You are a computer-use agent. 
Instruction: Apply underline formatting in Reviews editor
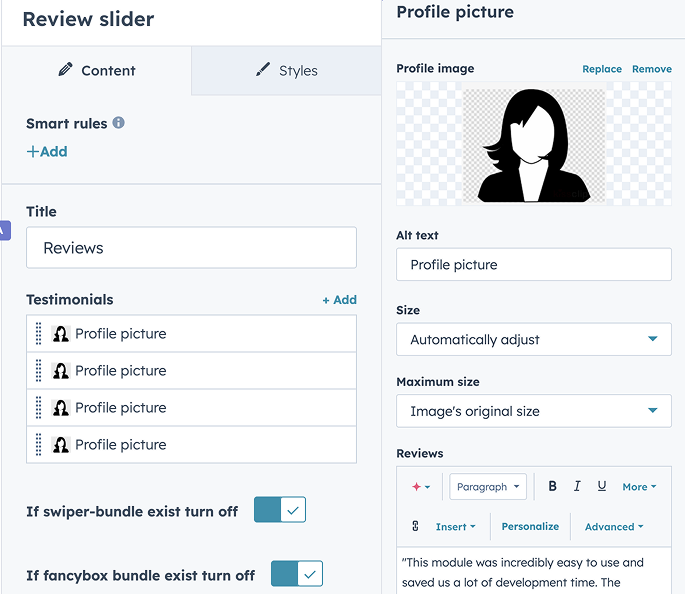click(x=601, y=486)
